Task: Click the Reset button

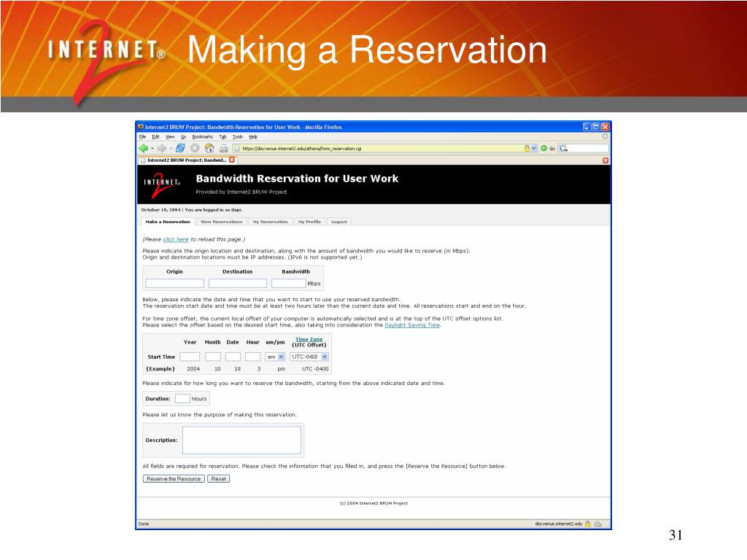Action: 219,479
